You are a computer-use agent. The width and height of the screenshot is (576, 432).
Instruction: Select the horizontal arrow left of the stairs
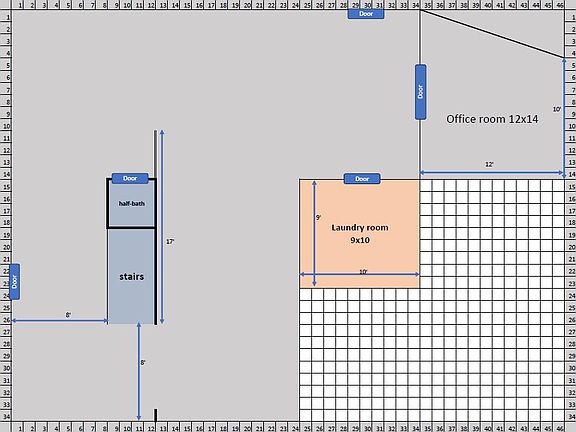coord(60,321)
